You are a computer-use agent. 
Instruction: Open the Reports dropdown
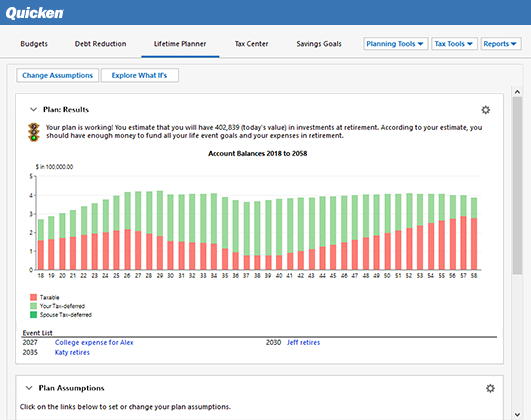click(501, 44)
